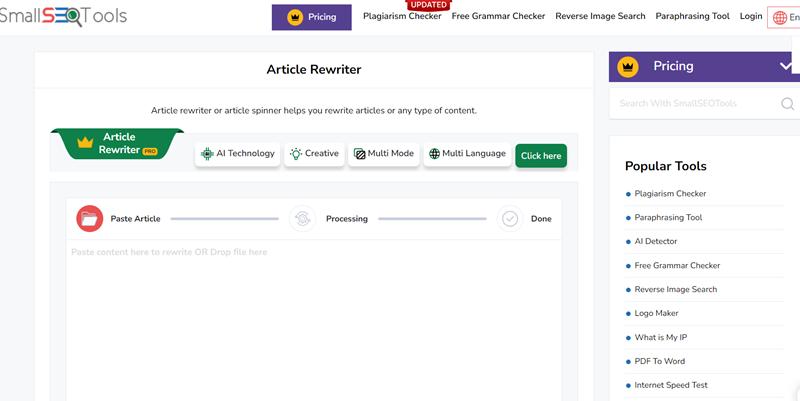Open Paraphrasing Tool in Popular Tools

[668, 217]
